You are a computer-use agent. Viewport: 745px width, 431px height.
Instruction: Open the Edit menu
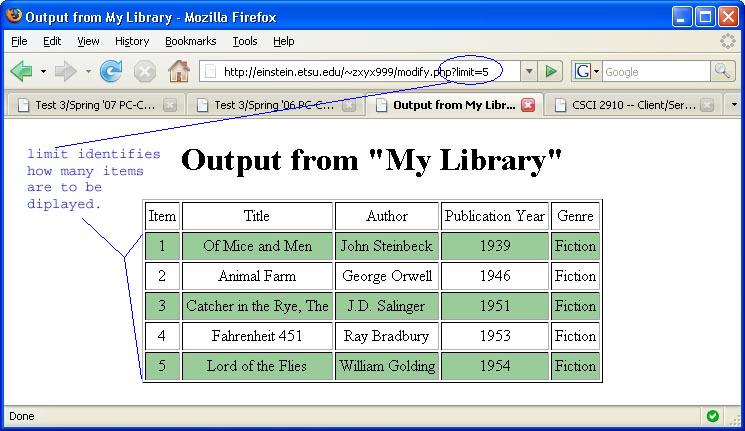pyautogui.click(x=52, y=41)
